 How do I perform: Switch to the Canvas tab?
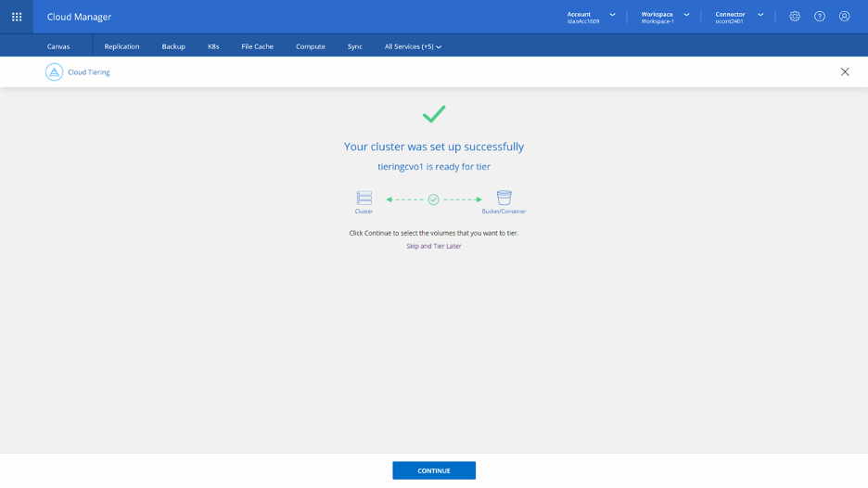click(58, 46)
